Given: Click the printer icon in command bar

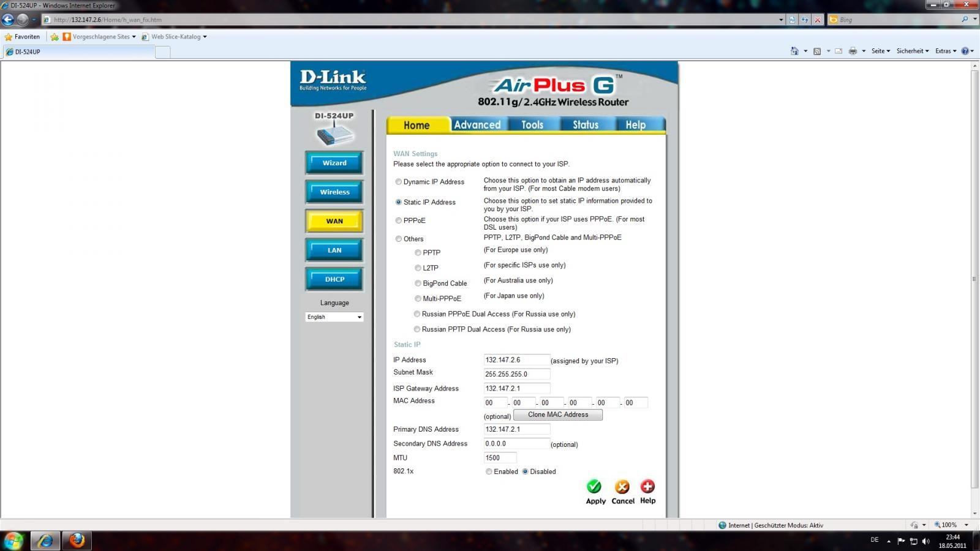Looking at the screenshot, I should pos(853,51).
